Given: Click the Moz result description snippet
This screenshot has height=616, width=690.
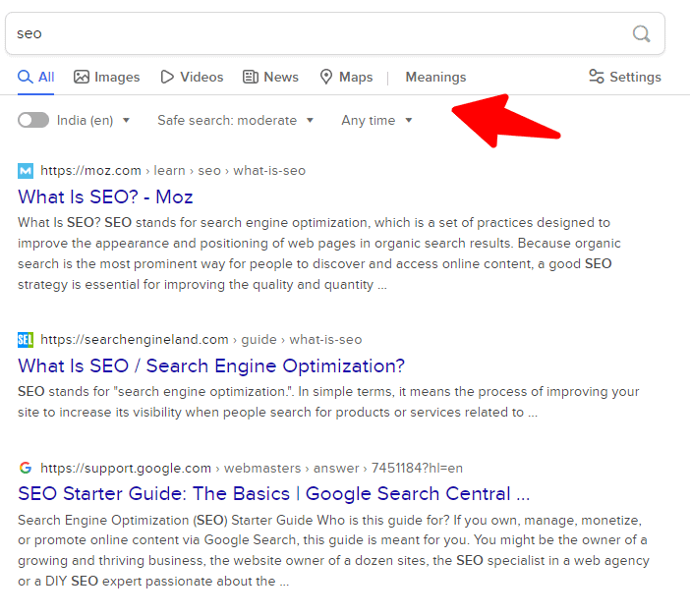Looking at the screenshot, I should point(319,253).
